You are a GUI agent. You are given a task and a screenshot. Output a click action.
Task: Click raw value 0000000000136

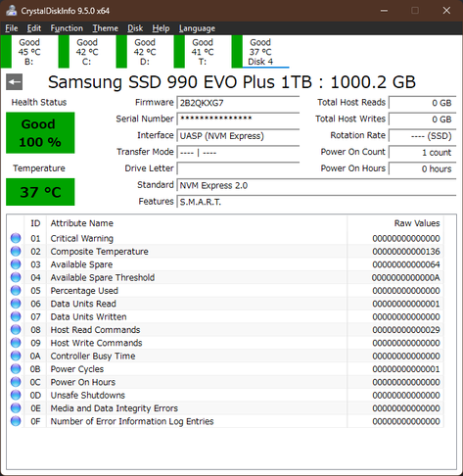coord(406,252)
